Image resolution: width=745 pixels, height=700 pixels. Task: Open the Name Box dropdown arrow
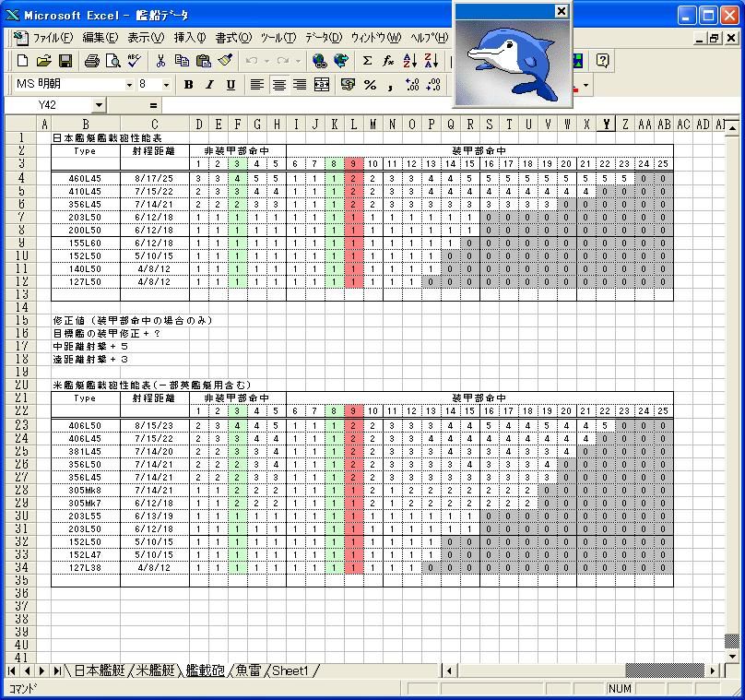(99, 105)
